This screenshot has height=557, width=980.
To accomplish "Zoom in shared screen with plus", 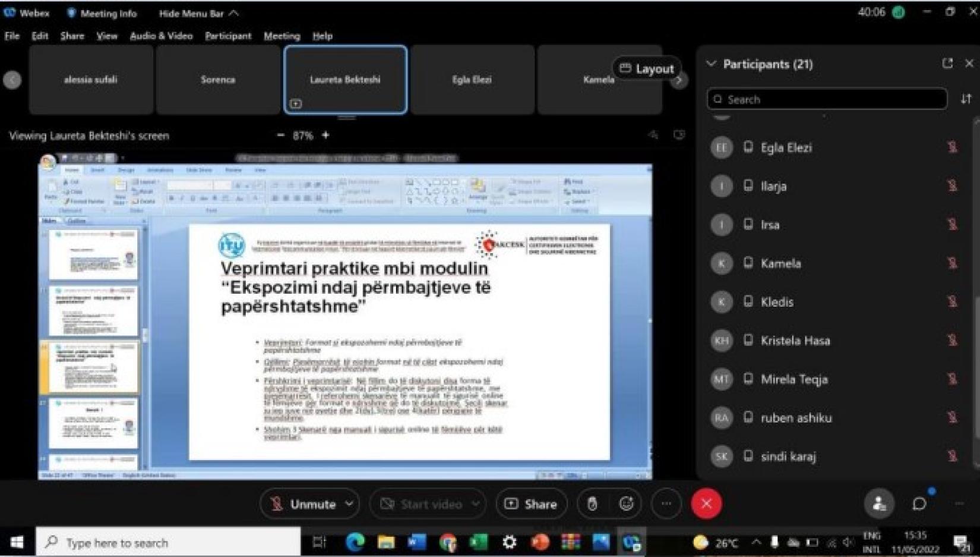I will 325,136.
